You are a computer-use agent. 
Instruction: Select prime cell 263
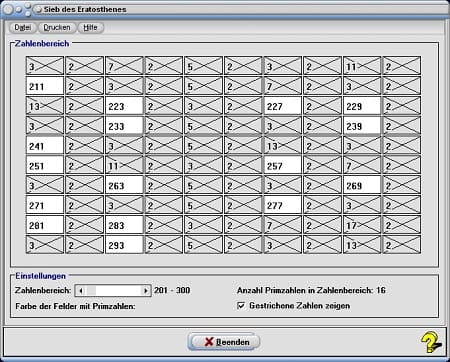tap(124, 185)
